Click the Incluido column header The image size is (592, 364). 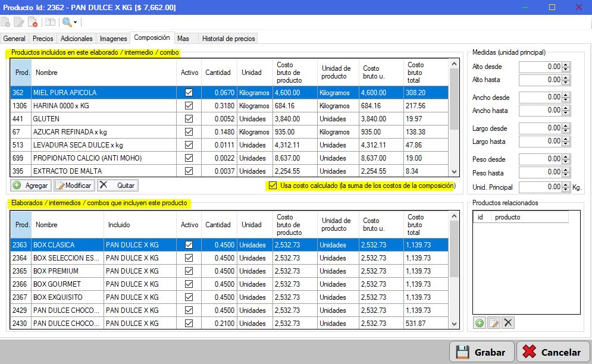(140, 225)
